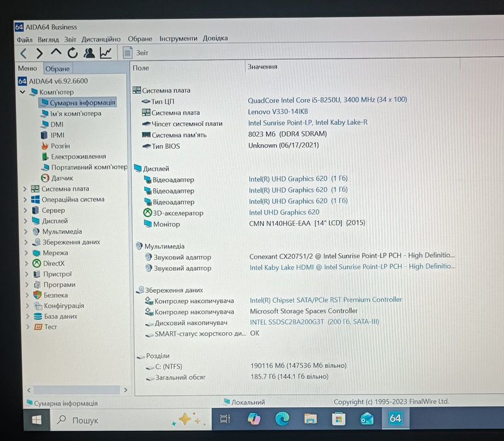
Task: Open File Explorer from the taskbar
Action: pyautogui.click(x=311, y=418)
